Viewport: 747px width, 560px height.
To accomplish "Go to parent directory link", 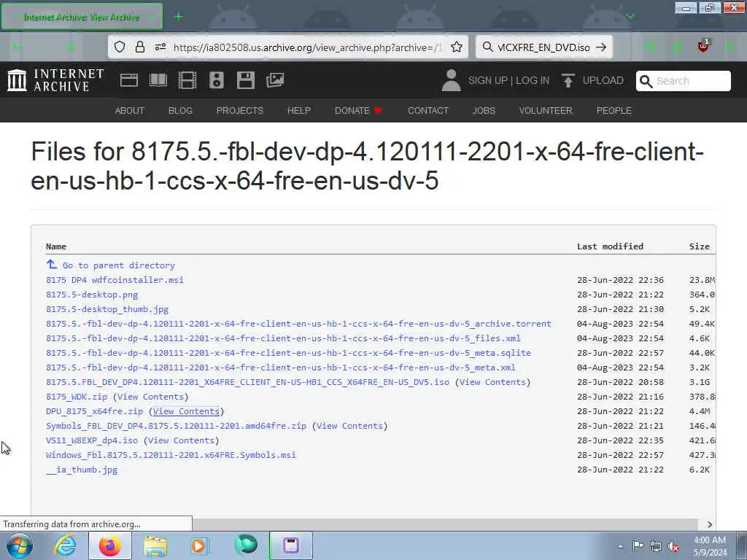I will coord(119,265).
